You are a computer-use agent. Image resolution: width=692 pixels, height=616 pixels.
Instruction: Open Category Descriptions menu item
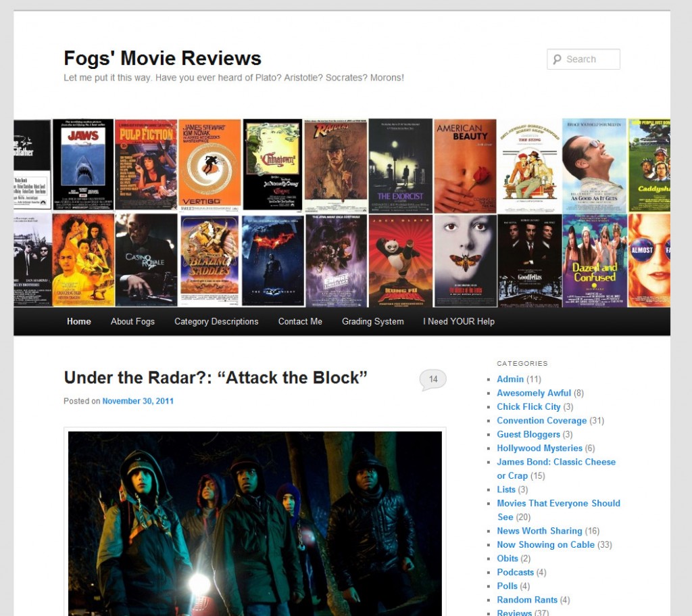coord(216,321)
